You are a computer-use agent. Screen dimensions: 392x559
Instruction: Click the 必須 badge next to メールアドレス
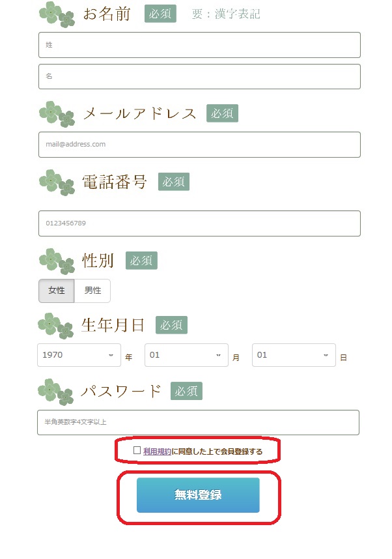coord(222,113)
